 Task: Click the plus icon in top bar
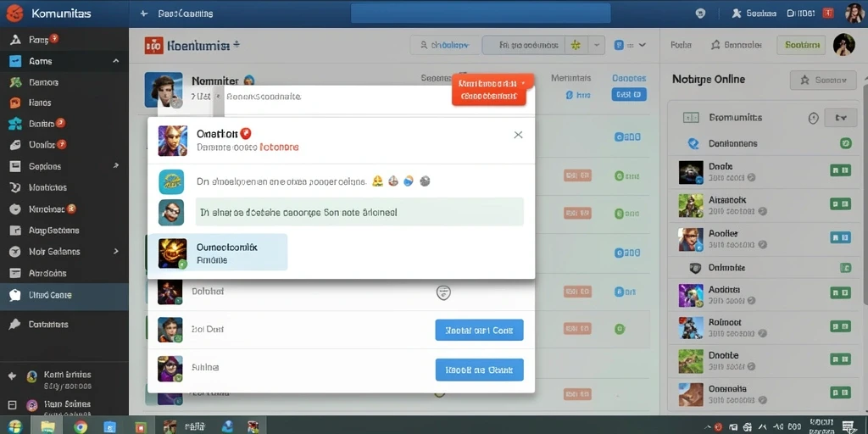click(144, 14)
